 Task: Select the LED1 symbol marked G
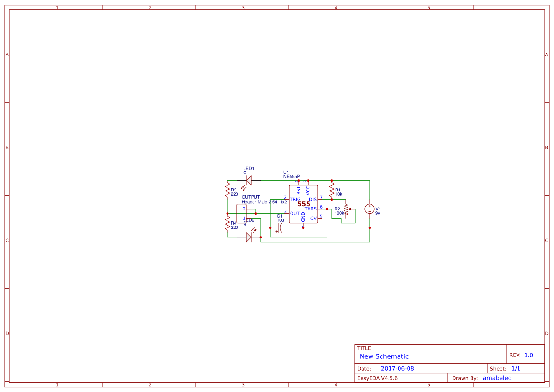pos(248,180)
